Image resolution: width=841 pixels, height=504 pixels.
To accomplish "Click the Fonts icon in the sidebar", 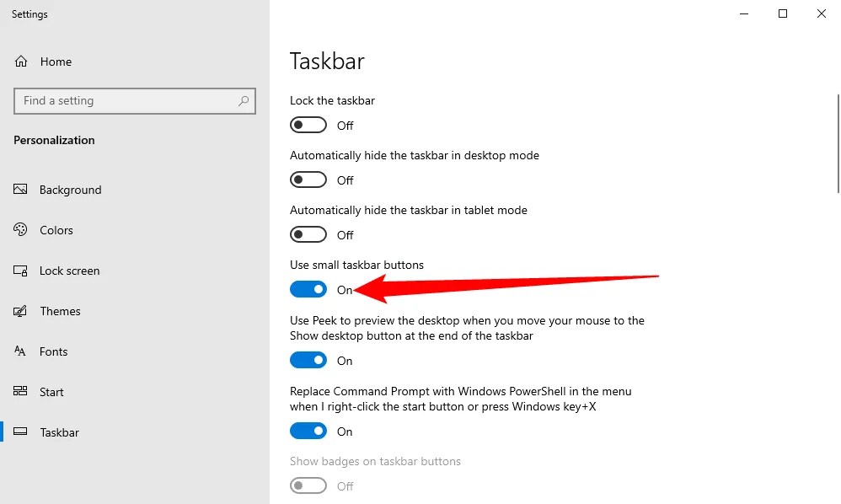I will click(x=20, y=351).
